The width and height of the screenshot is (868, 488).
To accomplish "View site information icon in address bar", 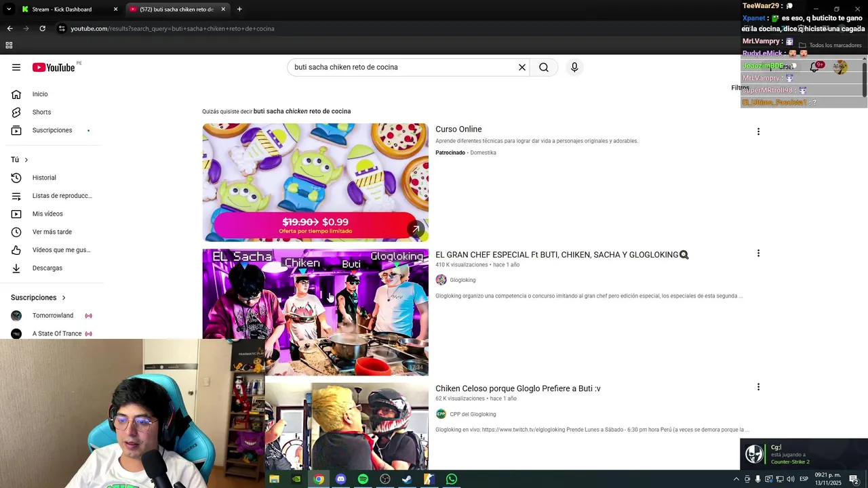I will pyautogui.click(x=62, y=28).
